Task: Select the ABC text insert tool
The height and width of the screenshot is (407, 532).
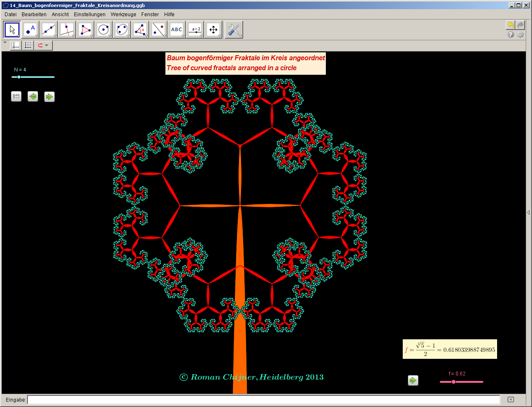Action: [177, 30]
